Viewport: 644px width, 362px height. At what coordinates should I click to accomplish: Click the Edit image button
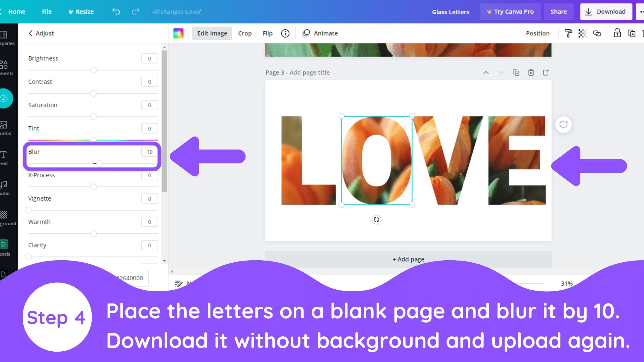pos(212,33)
